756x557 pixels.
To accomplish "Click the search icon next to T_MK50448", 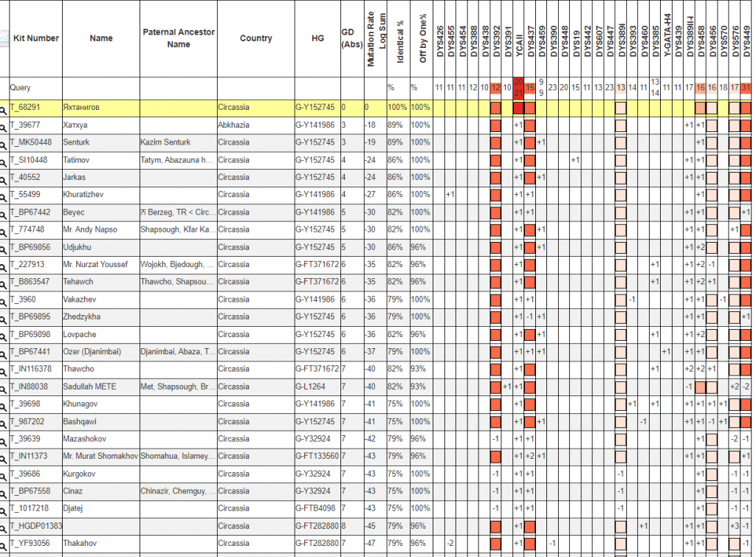I will pos(4,143).
